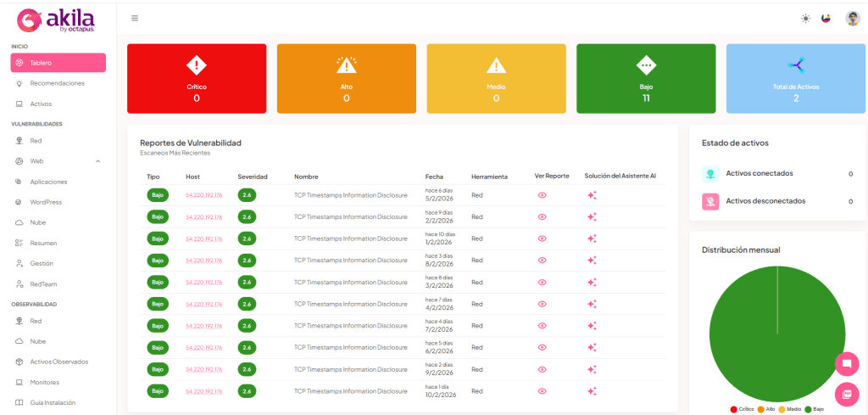
Task: Click host link 54.220.192.176 in first row
Action: [203, 195]
